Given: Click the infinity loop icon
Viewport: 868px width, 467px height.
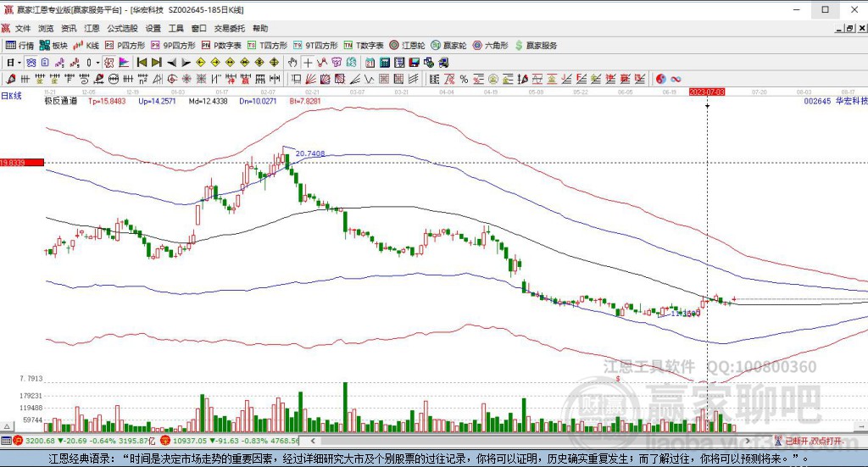Looking at the screenshot, I should [x=676, y=79].
